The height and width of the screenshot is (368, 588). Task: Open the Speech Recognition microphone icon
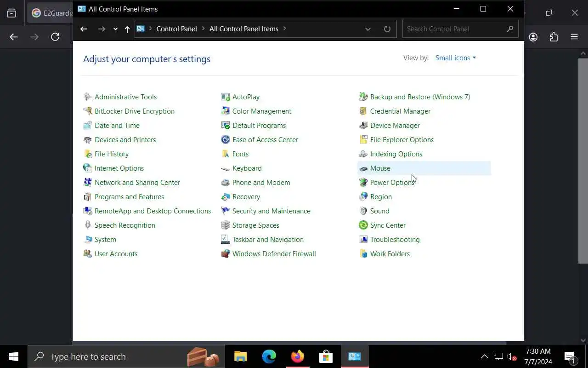pyautogui.click(x=88, y=225)
